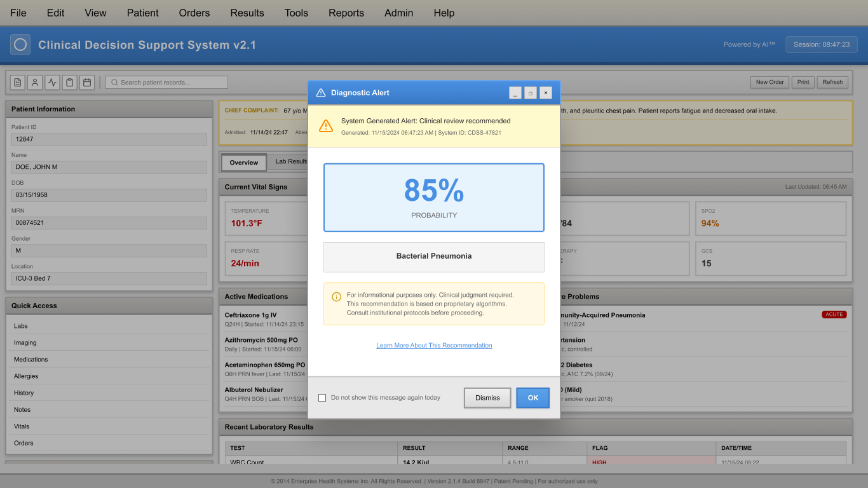Follow 'Learn More About This Recommendation' link
Screen dimensions: 868x488
[434, 346]
